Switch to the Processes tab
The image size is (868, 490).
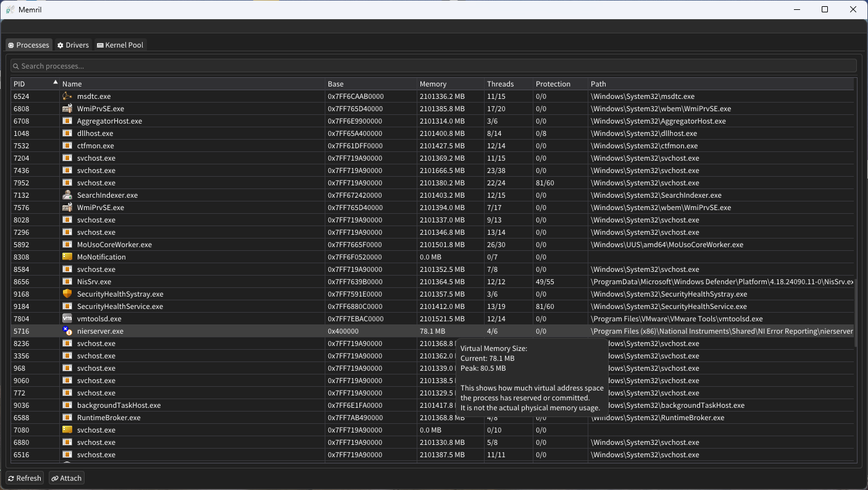tap(29, 45)
